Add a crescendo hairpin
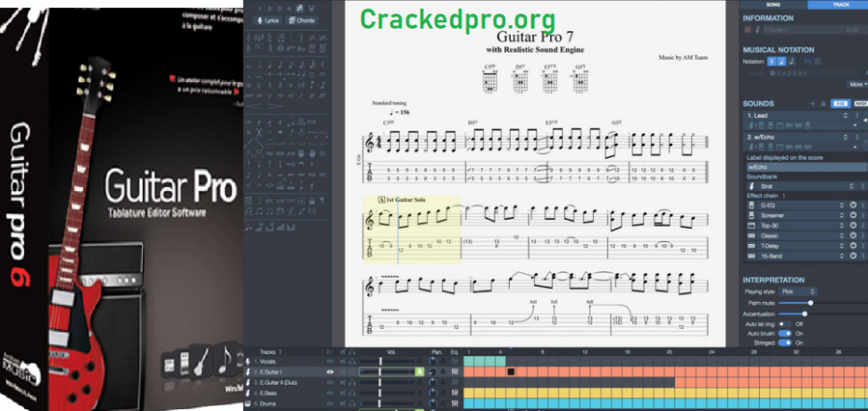 pos(255,105)
